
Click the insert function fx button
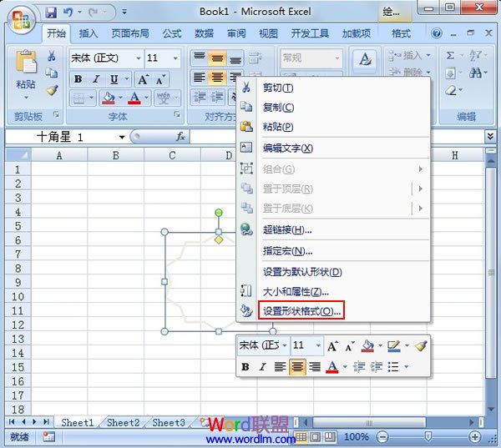pos(180,137)
